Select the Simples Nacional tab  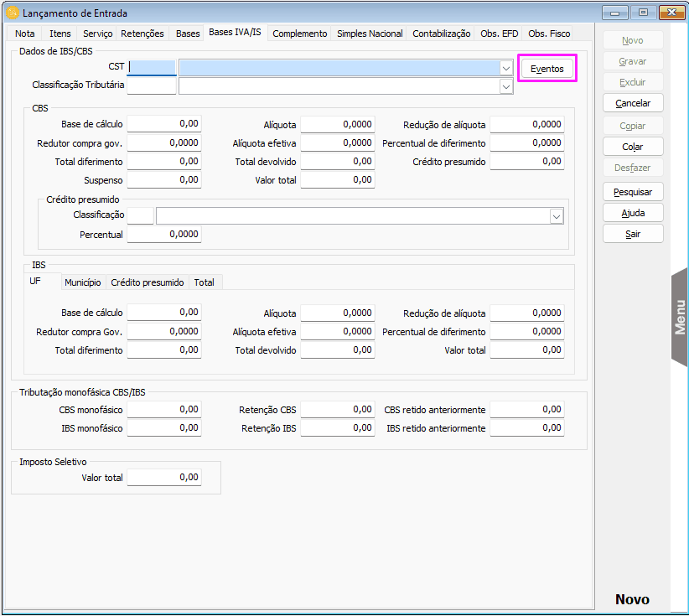click(x=370, y=34)
